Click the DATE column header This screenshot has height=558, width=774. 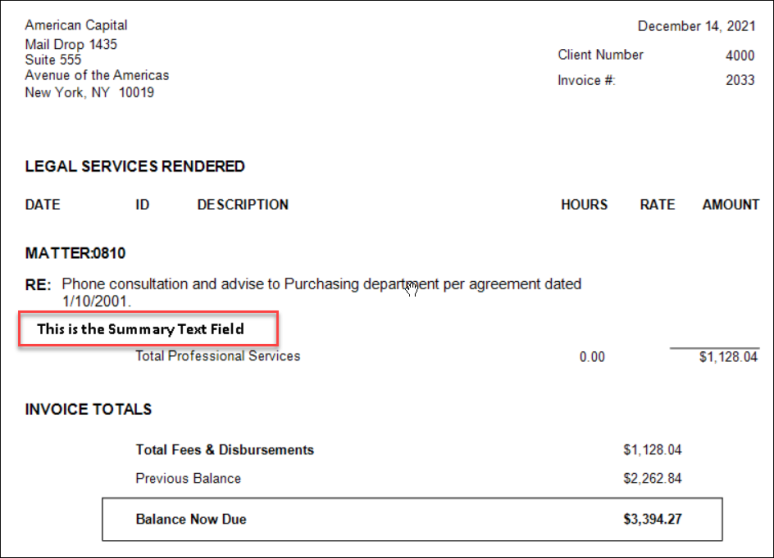click(x=43, y=205)
